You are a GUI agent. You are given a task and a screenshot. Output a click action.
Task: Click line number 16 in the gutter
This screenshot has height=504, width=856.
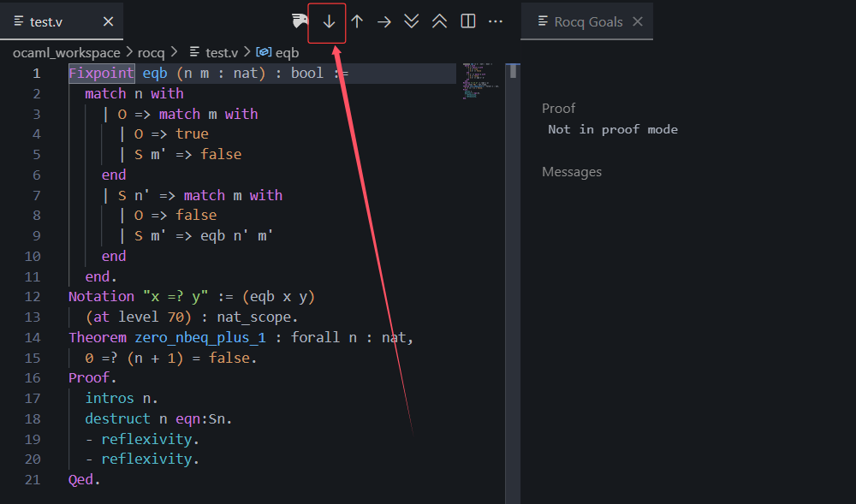[33, 378]
